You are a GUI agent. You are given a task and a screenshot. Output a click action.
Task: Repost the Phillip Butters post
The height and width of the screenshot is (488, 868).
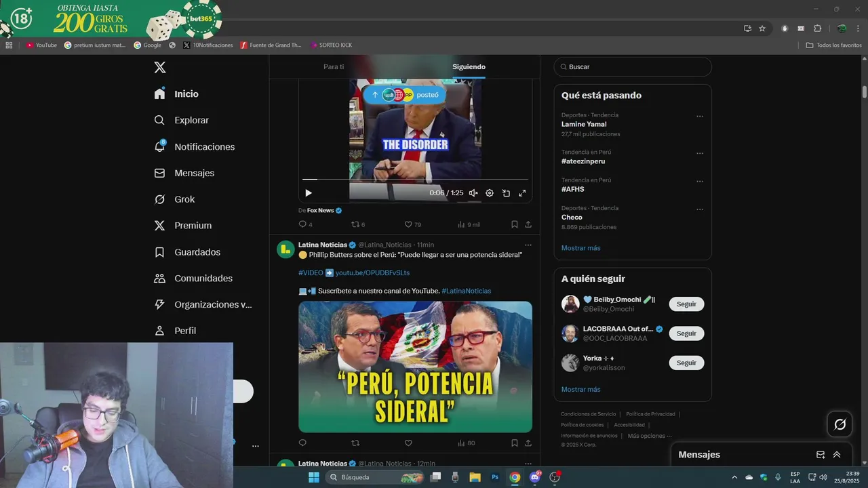click(355, 443)
